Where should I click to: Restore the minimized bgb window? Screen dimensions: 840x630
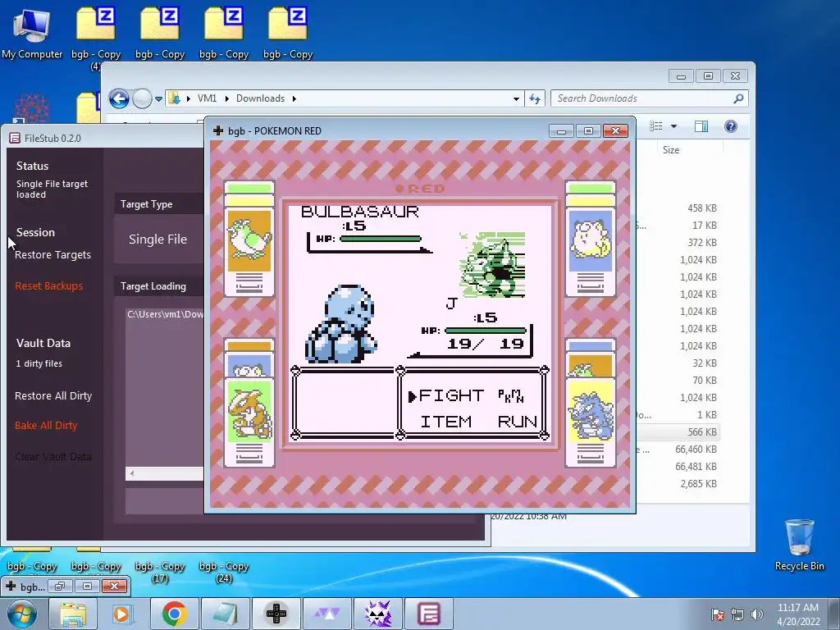[x=59, y=586]
